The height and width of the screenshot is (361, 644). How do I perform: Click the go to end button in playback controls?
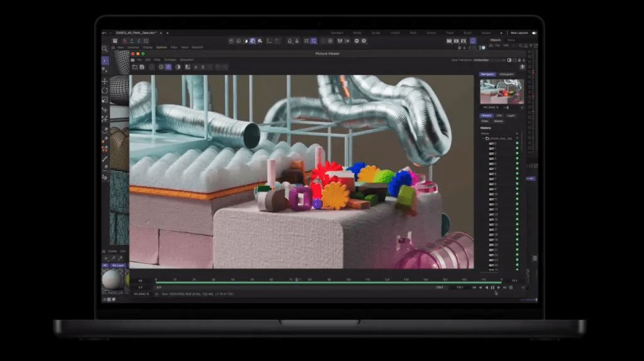tap(505, 288)
